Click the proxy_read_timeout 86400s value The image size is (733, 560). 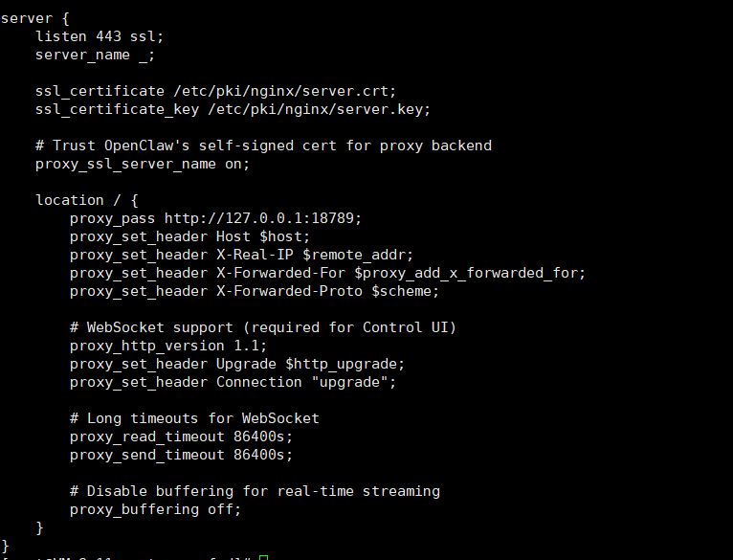263,437
